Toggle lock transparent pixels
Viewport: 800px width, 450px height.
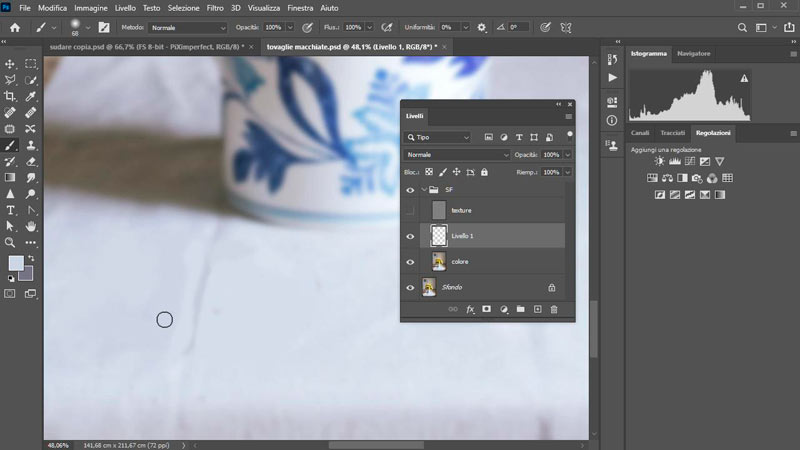click(429, 172)
